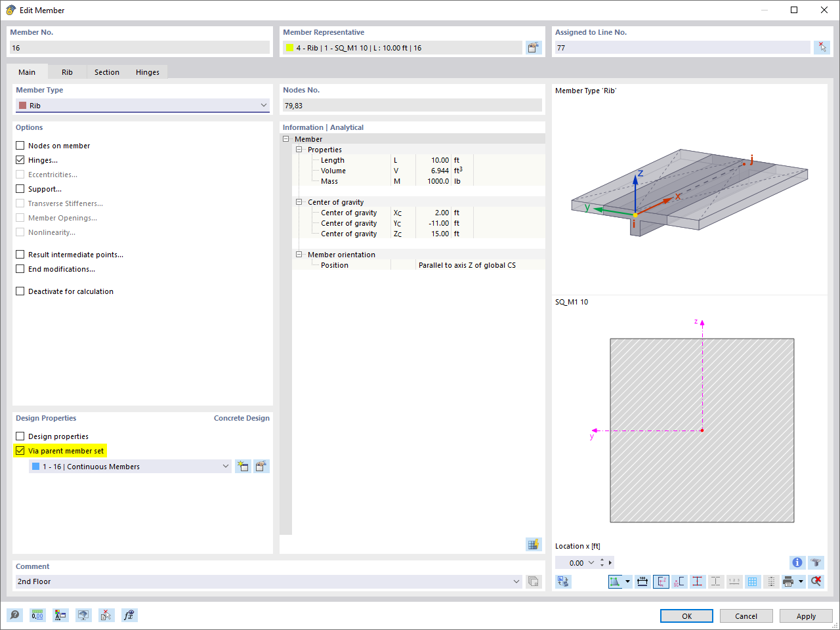Click the play arrow next to Location x
Viewport: 840px width, 630px height.
tap(610, 562)
